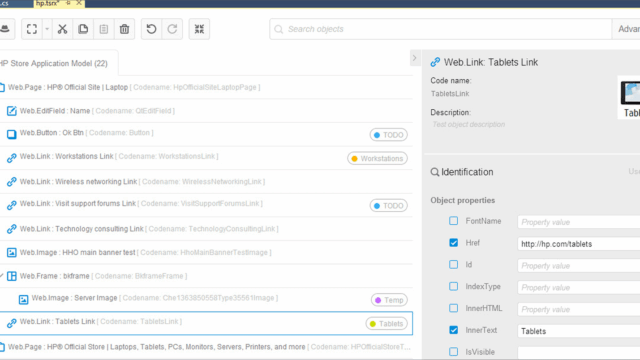Click the TODO tag on Ok Btn row
The width and height of the screenshot is (640, 360).
pos(389,135)
